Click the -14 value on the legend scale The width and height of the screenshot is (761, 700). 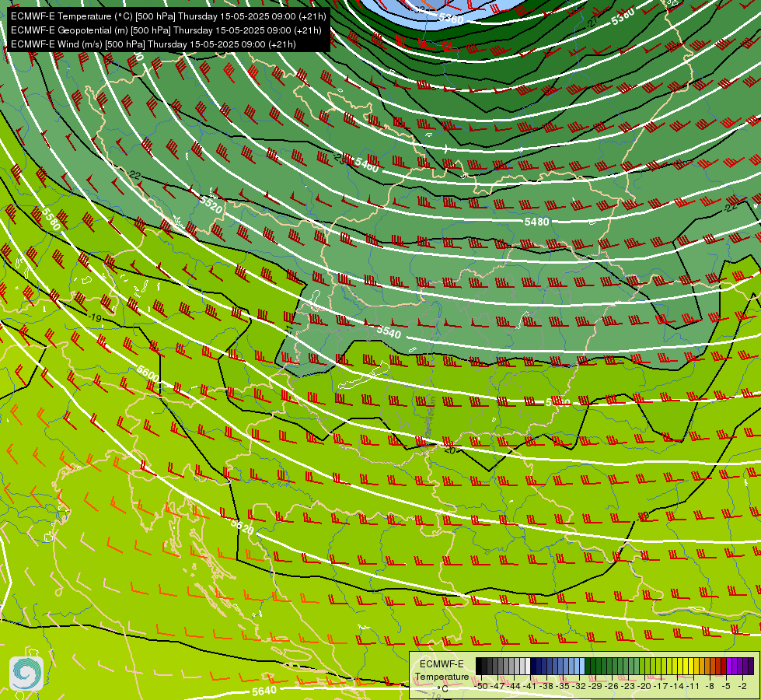[x=677, y=687]
